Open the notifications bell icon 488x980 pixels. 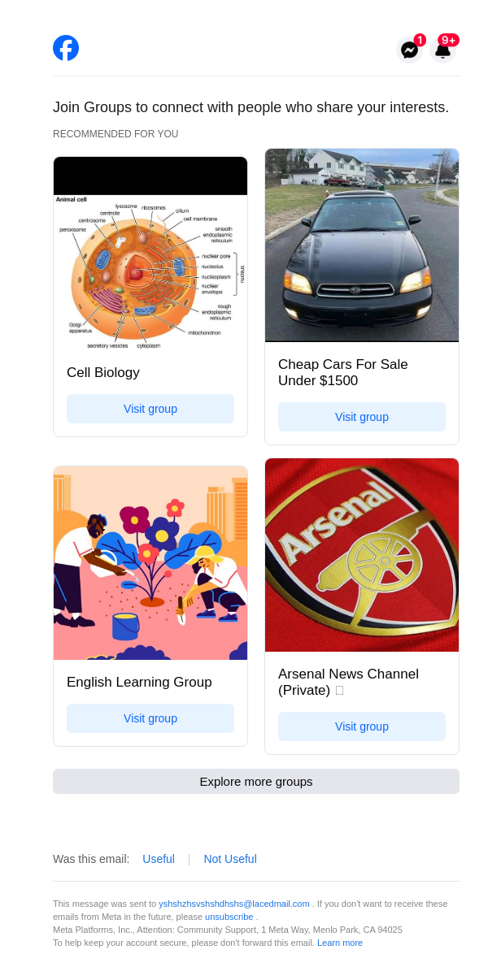pos(442,50)
